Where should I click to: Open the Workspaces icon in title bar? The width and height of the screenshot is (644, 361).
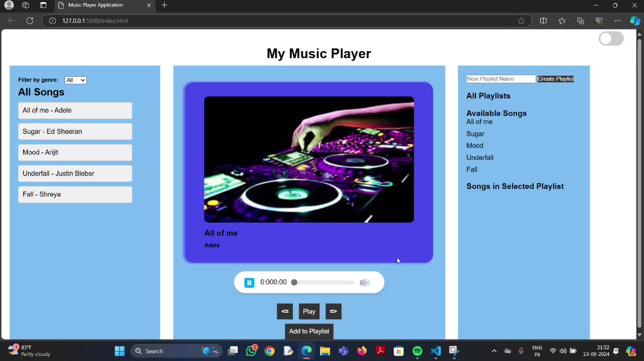(26, 5)
